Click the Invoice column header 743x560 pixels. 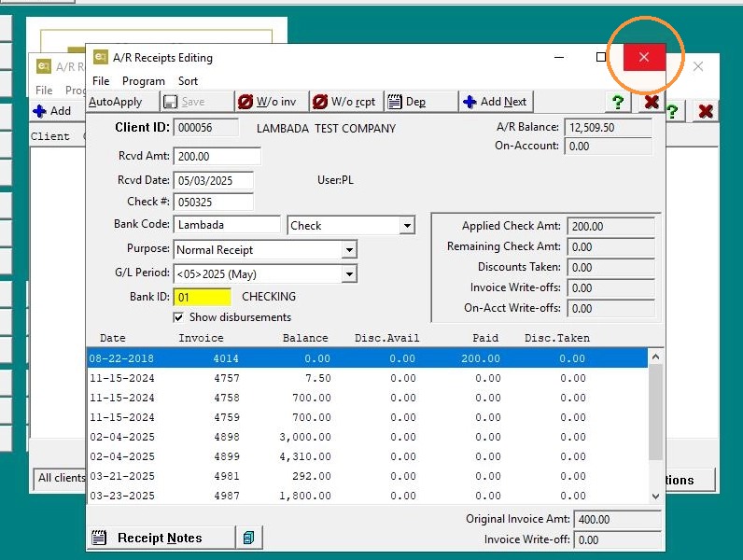click(x=201, y=338)
